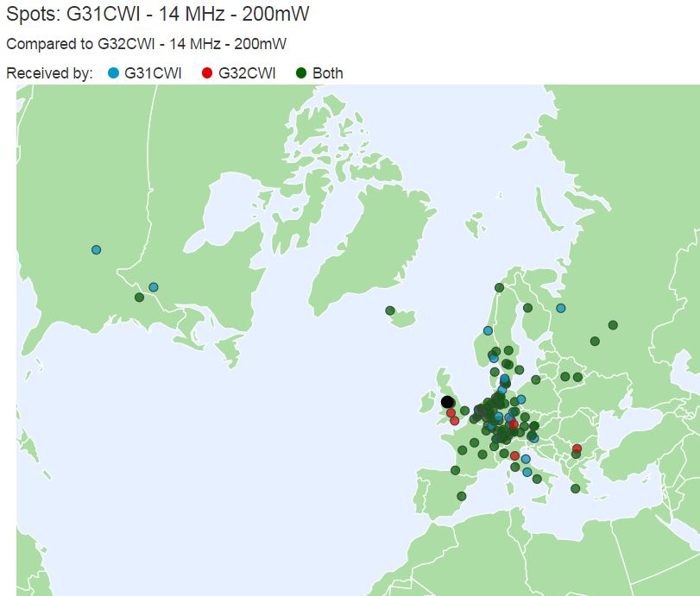Click the red G32CWI legend dot
700x596 pixels.
(x=207, y=73)
